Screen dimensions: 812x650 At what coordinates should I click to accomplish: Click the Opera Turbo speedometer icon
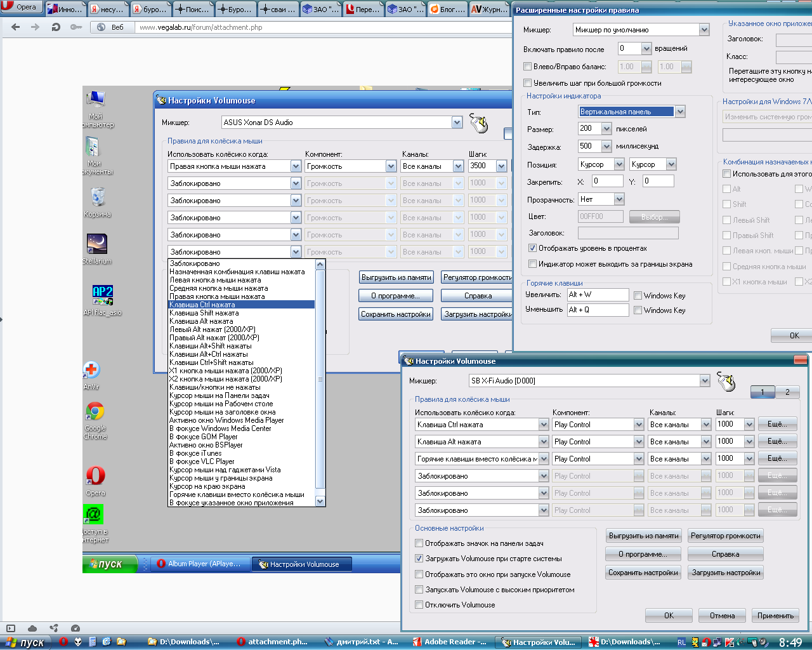75,628
